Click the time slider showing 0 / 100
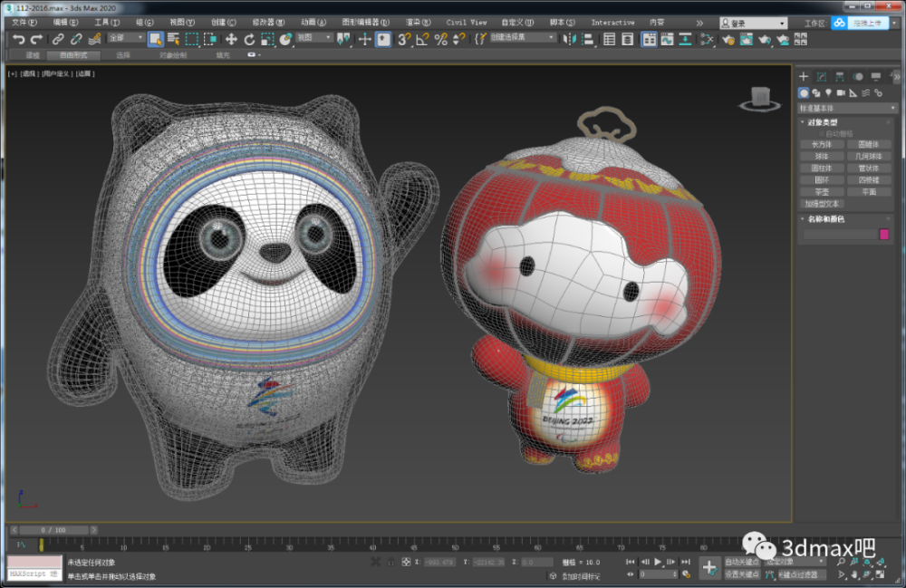Image resolution: width=906 pixels, height=588 pixels. tap(53, 530)
